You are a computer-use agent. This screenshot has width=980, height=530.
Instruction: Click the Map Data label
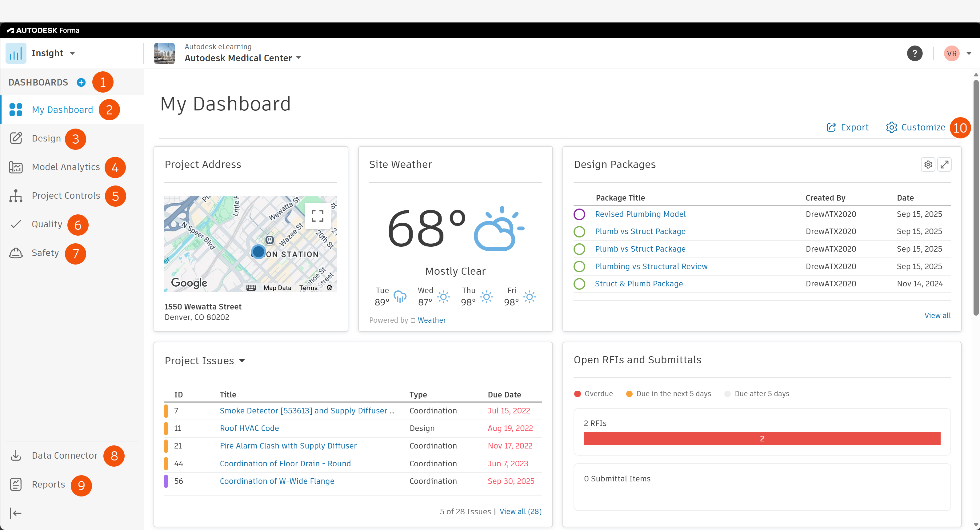click(x=277, y=288)
